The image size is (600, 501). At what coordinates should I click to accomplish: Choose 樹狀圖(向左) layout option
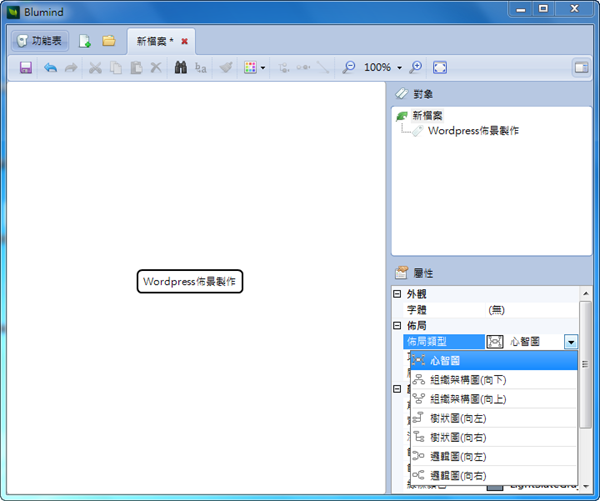494,418
